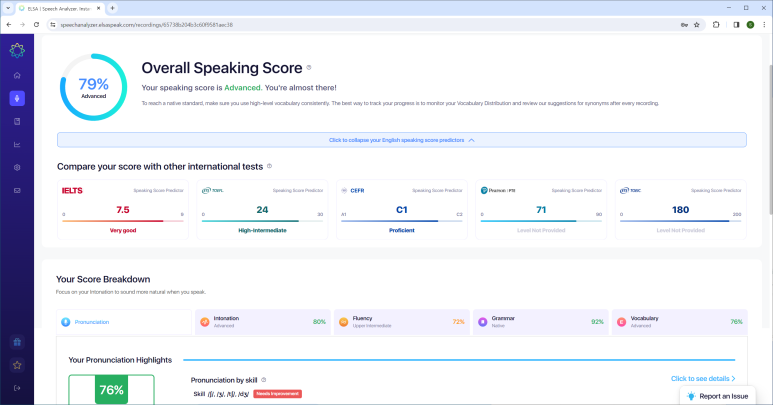The height and width of the screenshot is (405, 773).
Task: Open a new browser tab
Action: (112, 8)
